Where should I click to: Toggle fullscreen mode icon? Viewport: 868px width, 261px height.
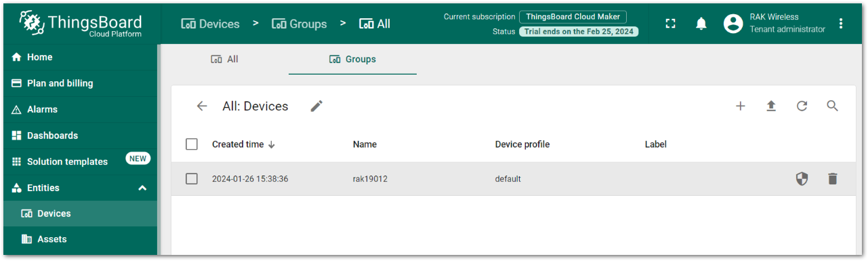tap(671, 24)
